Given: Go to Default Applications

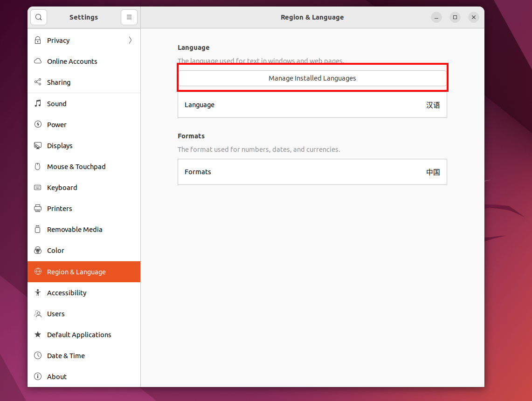Looking at the screenshot, I should click(84, 335).
